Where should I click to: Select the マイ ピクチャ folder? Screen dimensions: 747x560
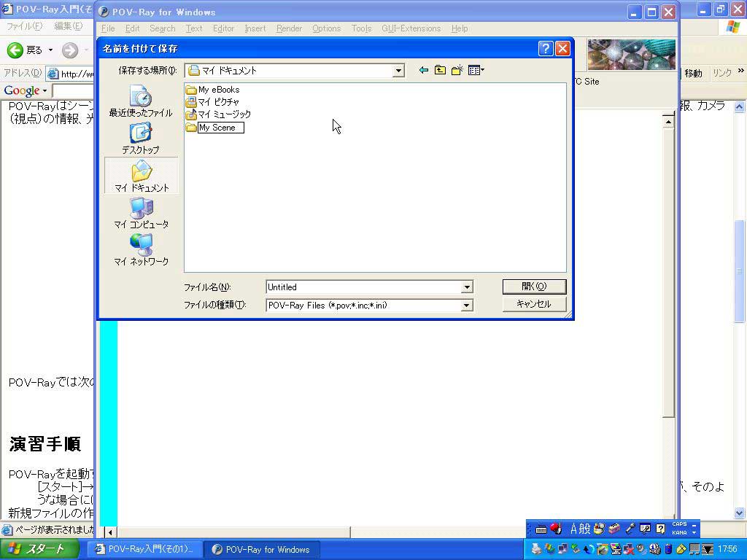(213, 102)
